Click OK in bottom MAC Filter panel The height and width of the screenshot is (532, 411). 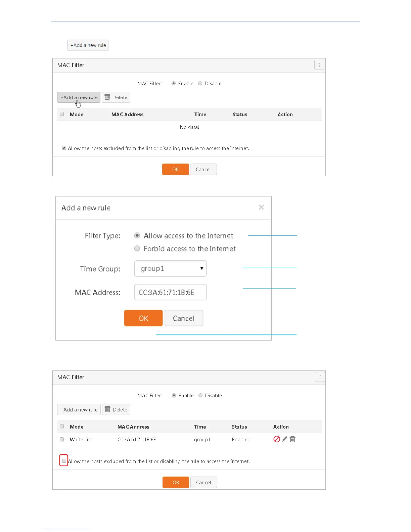[176, 482]
